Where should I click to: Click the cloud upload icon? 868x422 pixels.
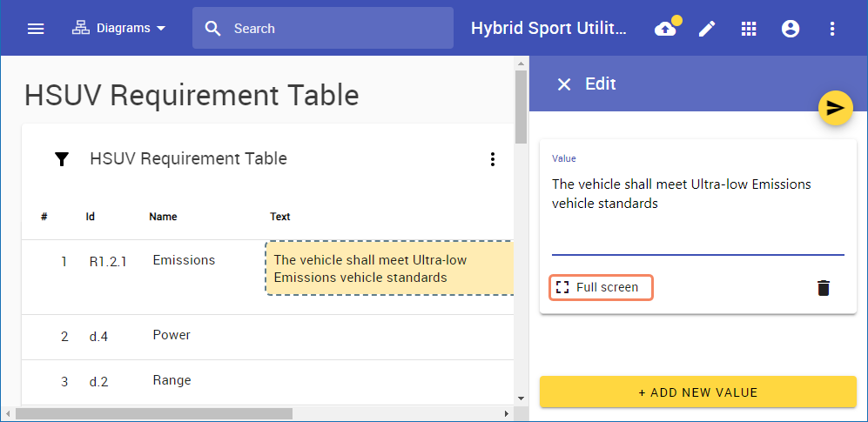click(x=665, y=29)
